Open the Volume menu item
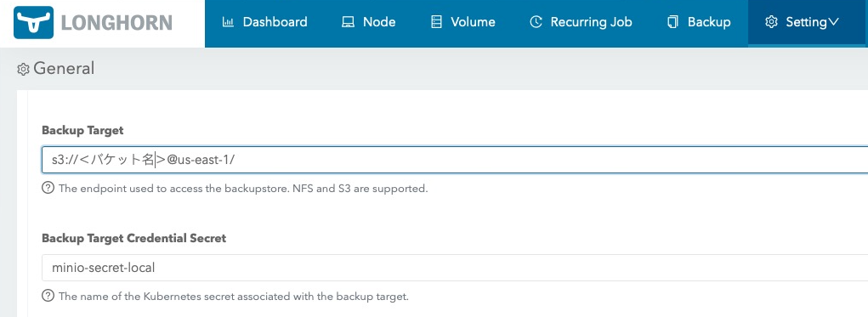 click(x=463, y=22)
